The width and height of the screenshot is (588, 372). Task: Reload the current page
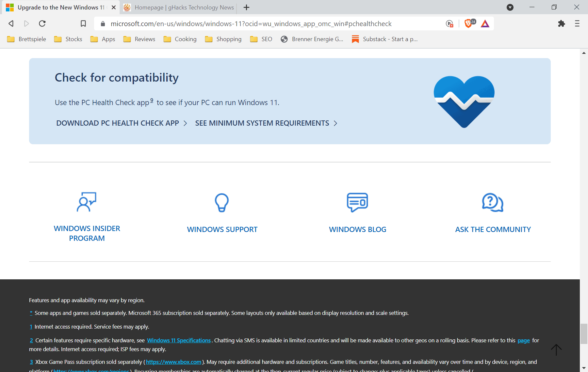pos(42,23)
